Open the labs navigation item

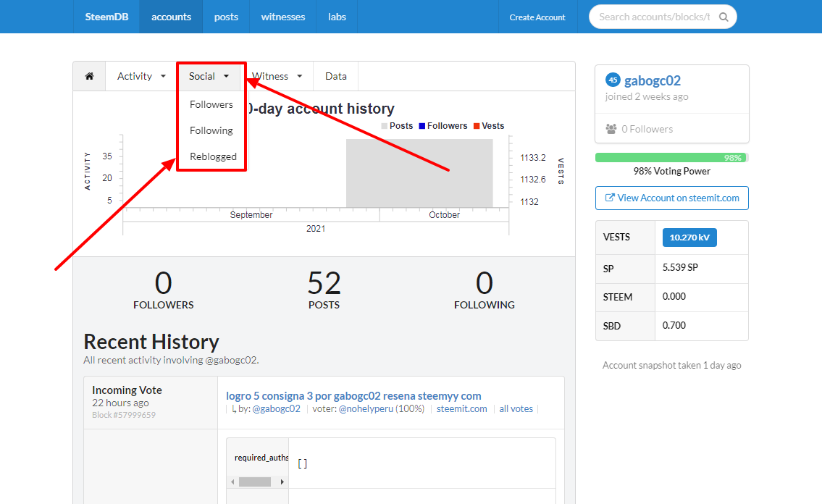(337, 17)
